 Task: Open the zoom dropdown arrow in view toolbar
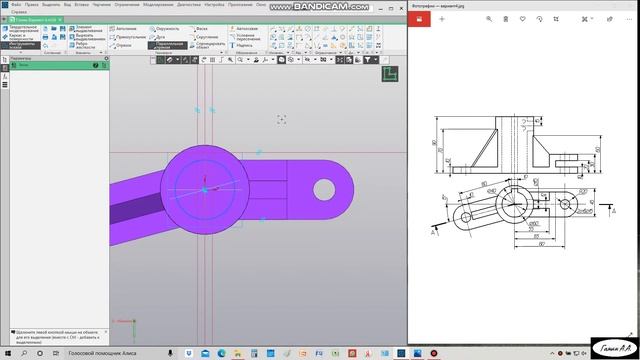[x=248, y=60]
